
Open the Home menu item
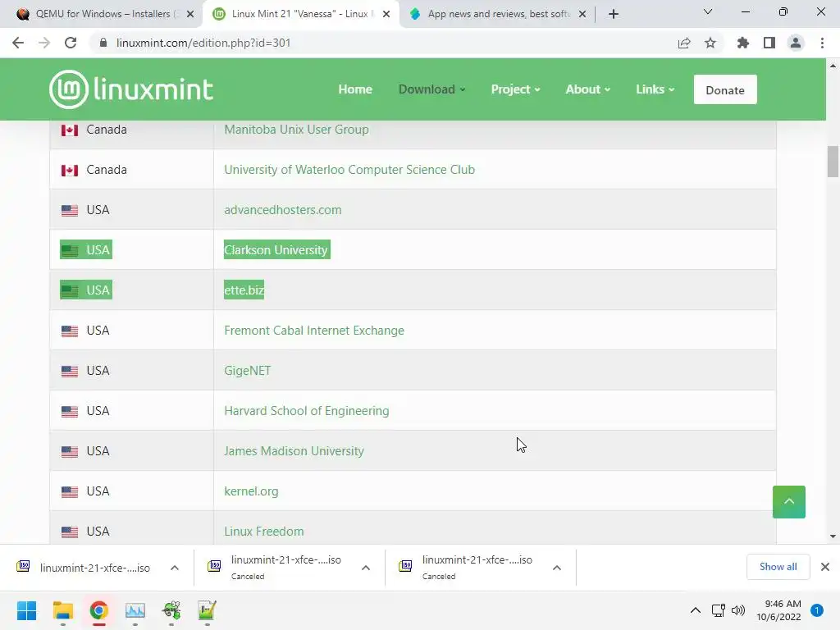tap(355, 89)
